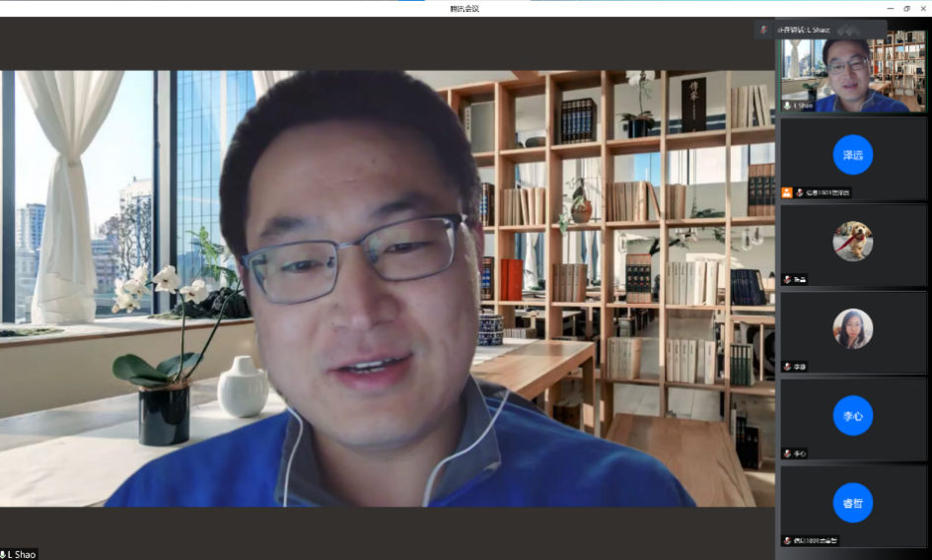Close the Tencent Meeting window
Image resolution: width=932 pixels, height=560 pixels.
pos(923,8)
